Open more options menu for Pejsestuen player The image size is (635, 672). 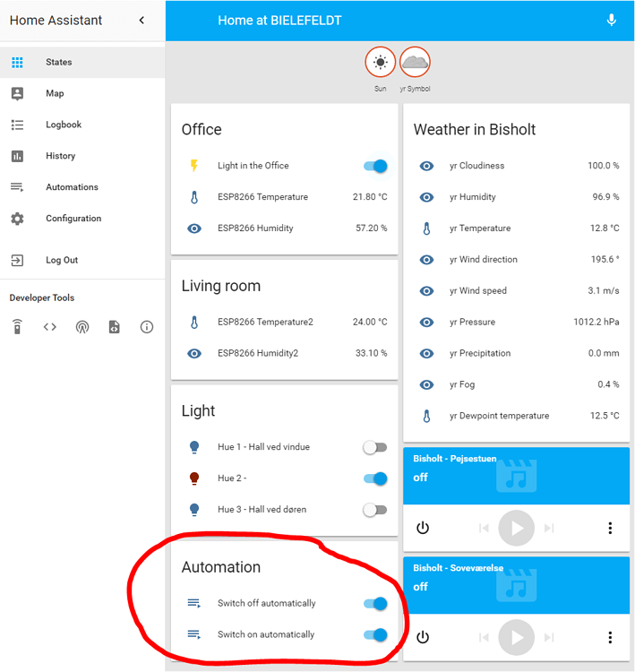point(610,528)
